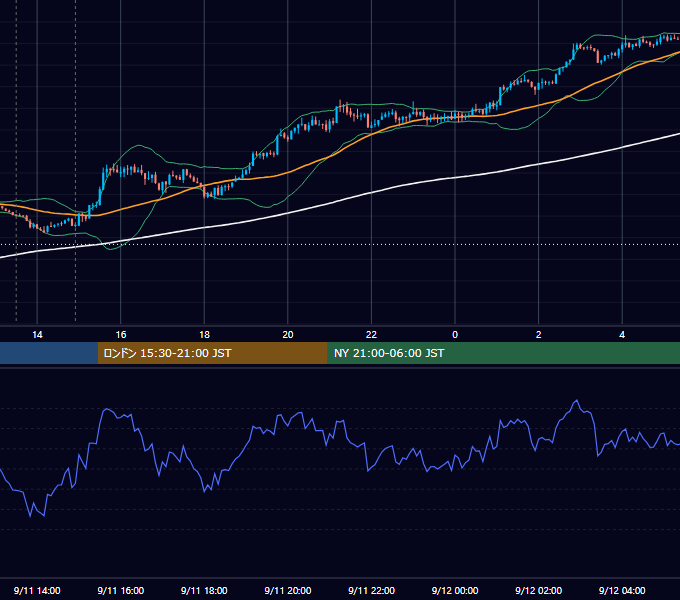The height and width of the screenshot is (600, 680).
Task: Click the horizontal dotted price level line
Action: 340,245
